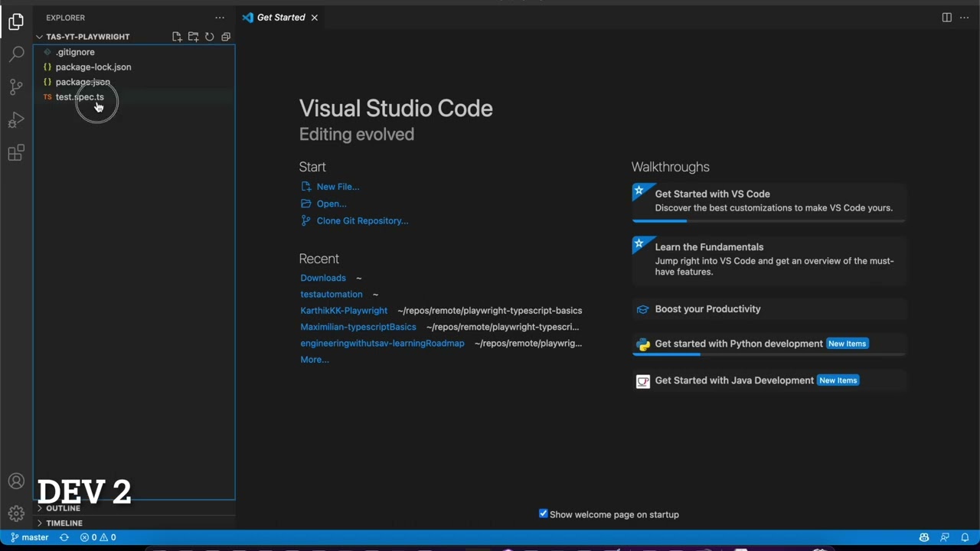The image size is (980, 551).
Task: Open the editor more actions menu
Action: [965, 18]
